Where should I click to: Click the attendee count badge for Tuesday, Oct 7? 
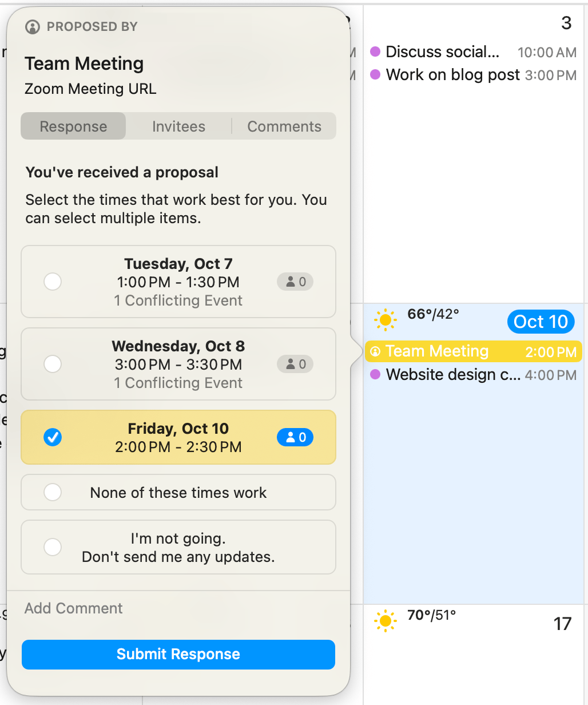tap(295, 282)
